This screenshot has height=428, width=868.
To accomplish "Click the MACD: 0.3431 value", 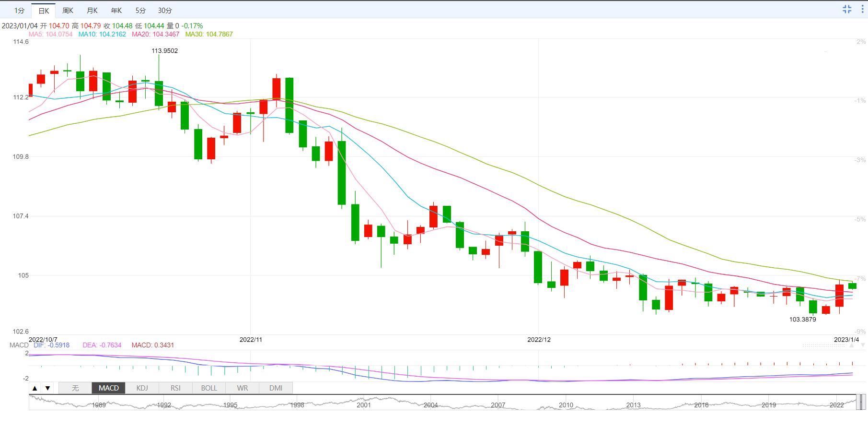I will point(152,345).
